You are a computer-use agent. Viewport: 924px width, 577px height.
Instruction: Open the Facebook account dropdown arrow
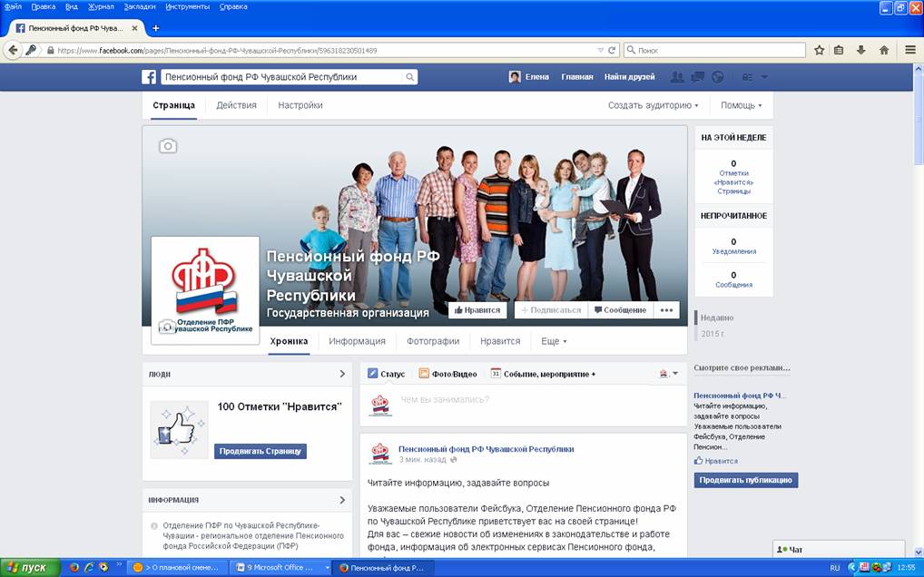[x=764, y=77]
